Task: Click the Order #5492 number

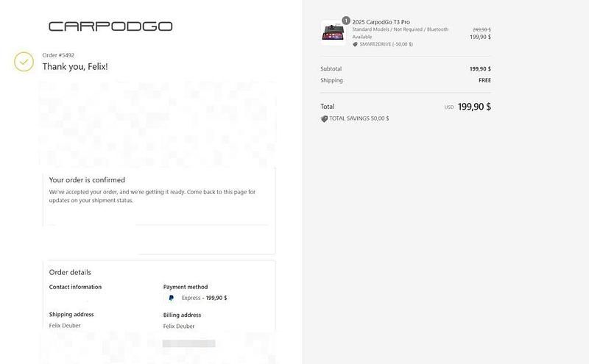Action: tap(58, 55)
